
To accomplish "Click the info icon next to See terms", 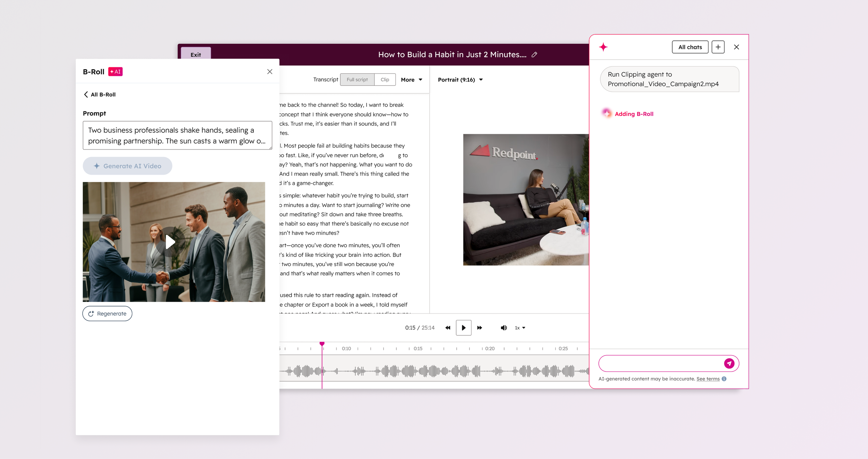I will tap(724, 379).
